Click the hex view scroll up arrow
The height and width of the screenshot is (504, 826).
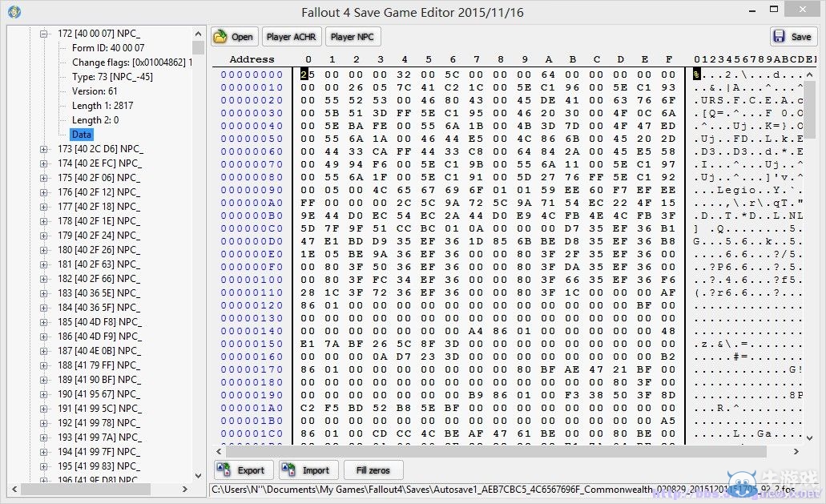(x=810, y=75)
